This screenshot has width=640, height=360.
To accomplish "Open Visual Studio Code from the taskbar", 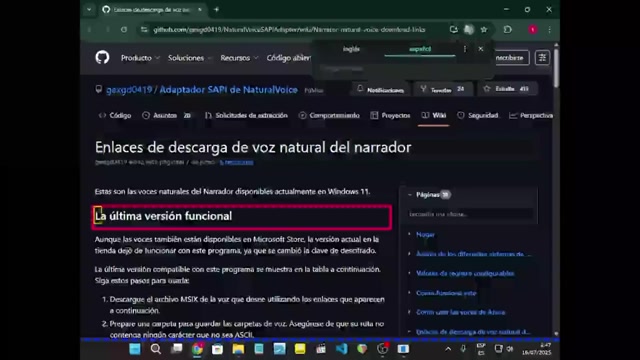I will coord(342,349).
